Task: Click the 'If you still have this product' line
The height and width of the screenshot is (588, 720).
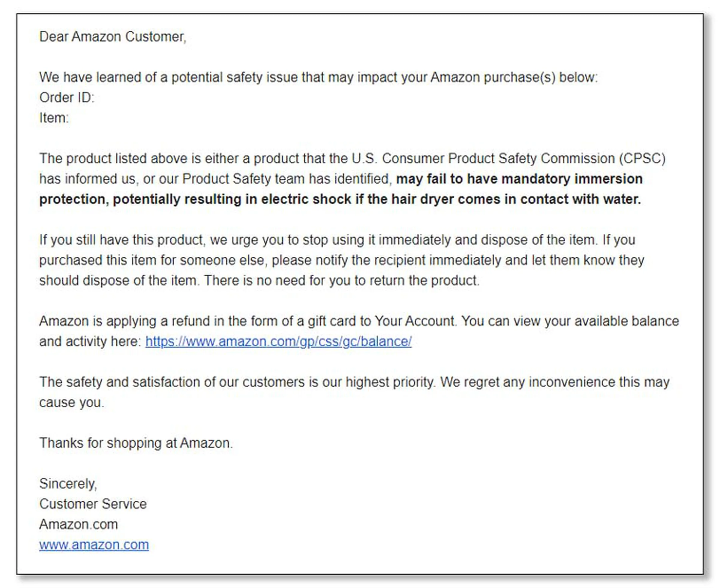Action: [337, 240]
